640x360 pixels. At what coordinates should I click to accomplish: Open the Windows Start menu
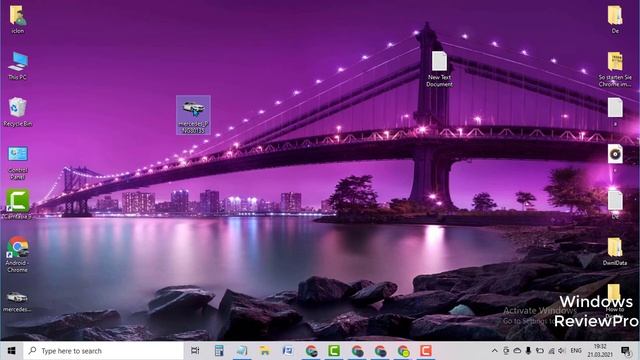click(11, 351)
